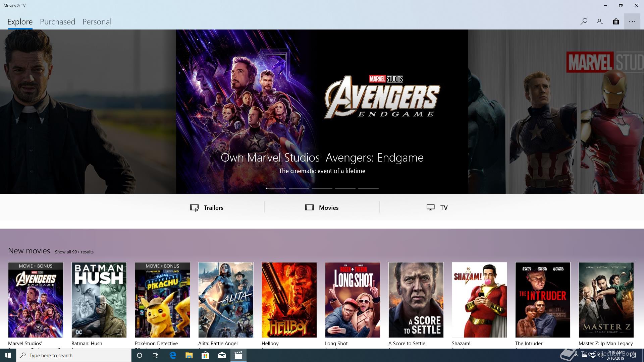This screenshot has height=362, width=644.
Task: Click the 'Shazam!' title text
Action: pos(461,344)
